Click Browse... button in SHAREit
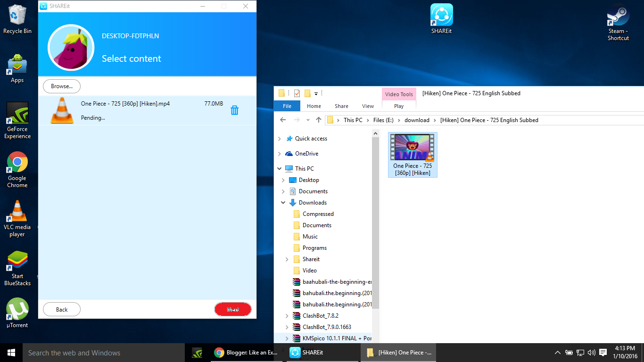Image resolution: width=644 pixels, height=362 pixels. [x=62, y=86]
